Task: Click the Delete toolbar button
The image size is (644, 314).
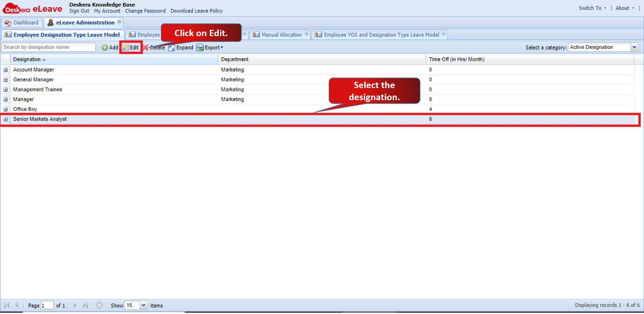Action: 153,48
